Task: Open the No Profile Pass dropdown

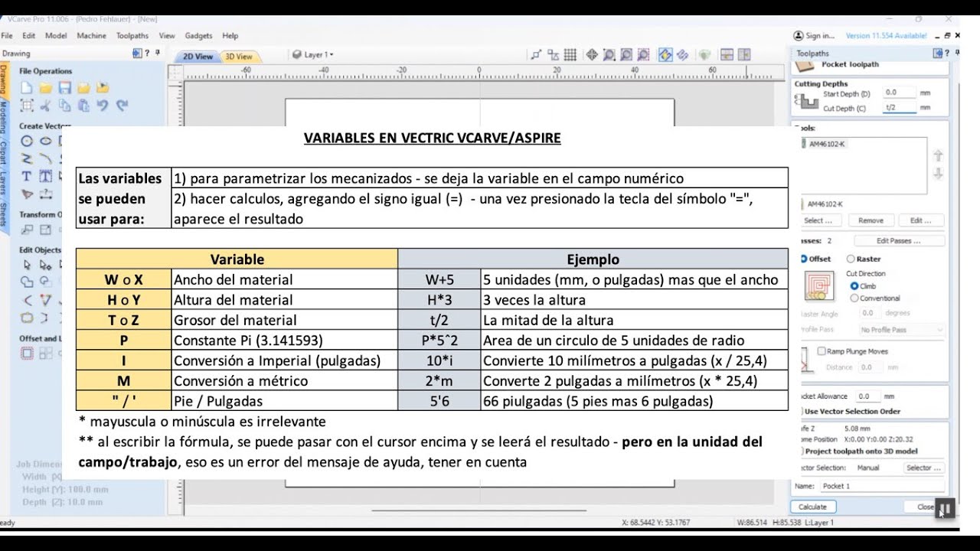Action: tap(901, 330)
